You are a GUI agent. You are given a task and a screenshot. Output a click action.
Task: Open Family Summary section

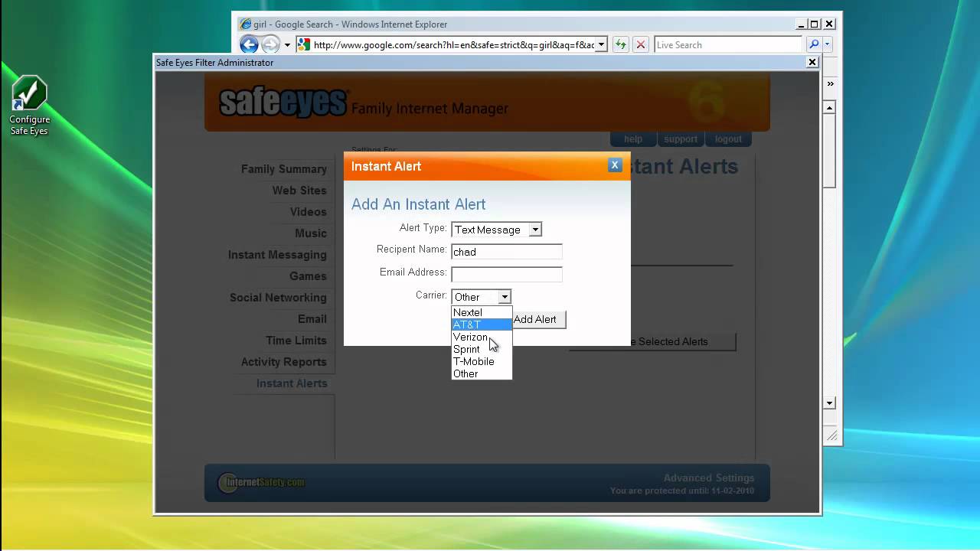[284, 169]
